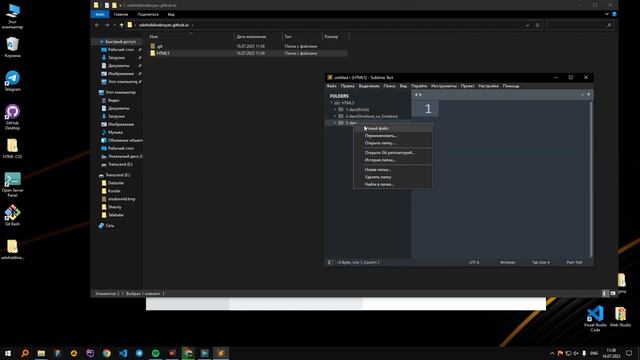Open Git Bash desktop shortcut icon

point(13,216)
